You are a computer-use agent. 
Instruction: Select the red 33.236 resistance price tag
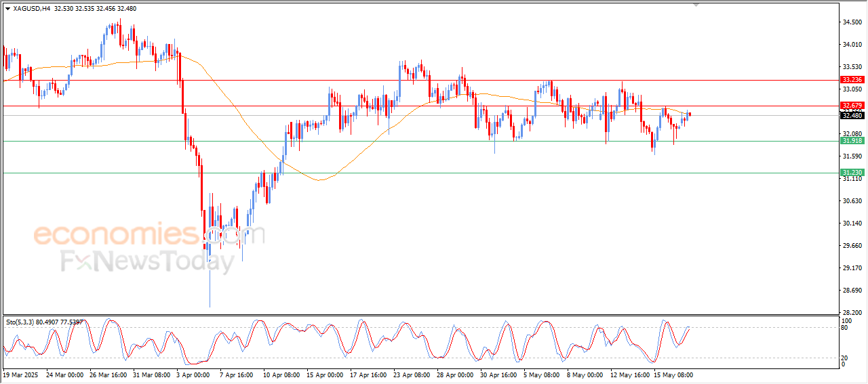pos(852,80)
